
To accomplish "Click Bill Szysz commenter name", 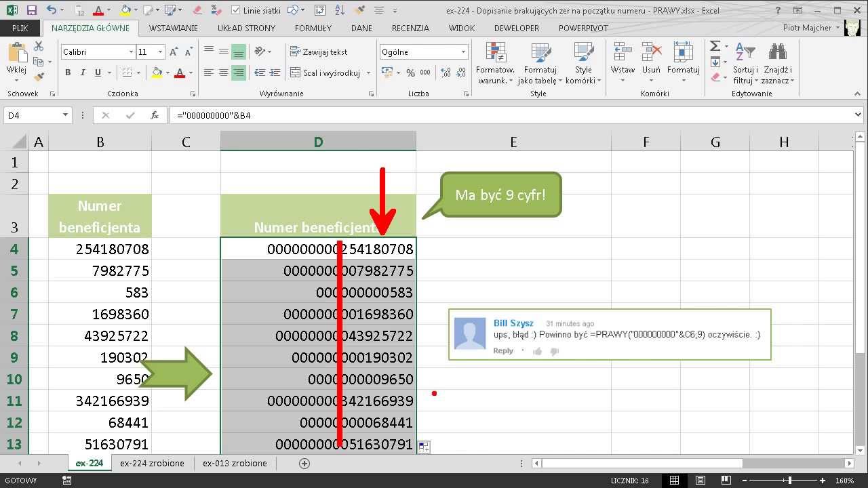I will click(x=513, y=323).
